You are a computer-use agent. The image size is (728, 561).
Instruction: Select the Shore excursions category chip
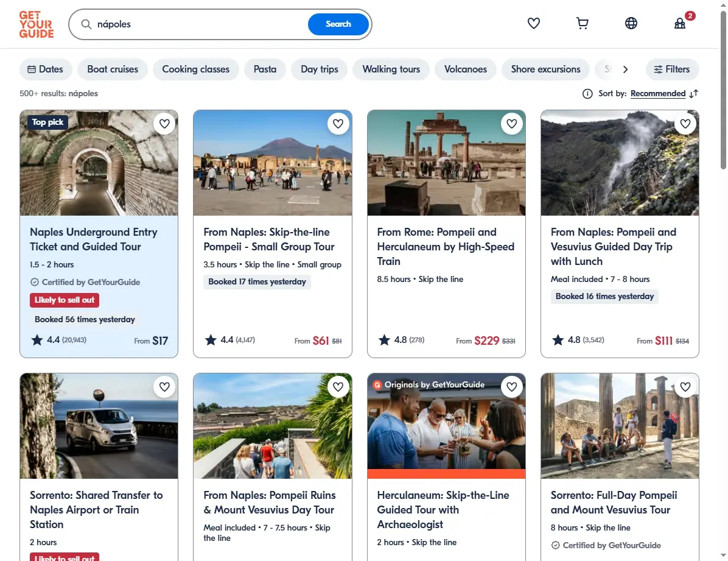click(545, 69)
